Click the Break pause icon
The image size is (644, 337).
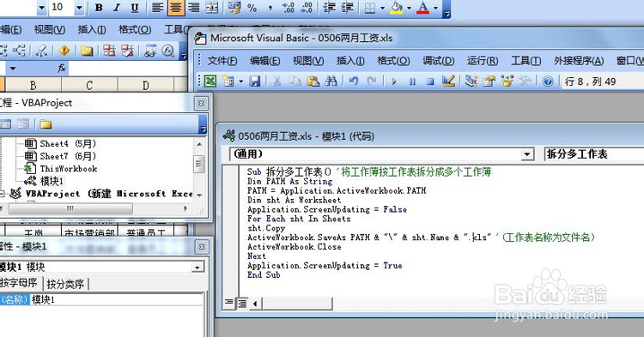[x=412, y=81]
